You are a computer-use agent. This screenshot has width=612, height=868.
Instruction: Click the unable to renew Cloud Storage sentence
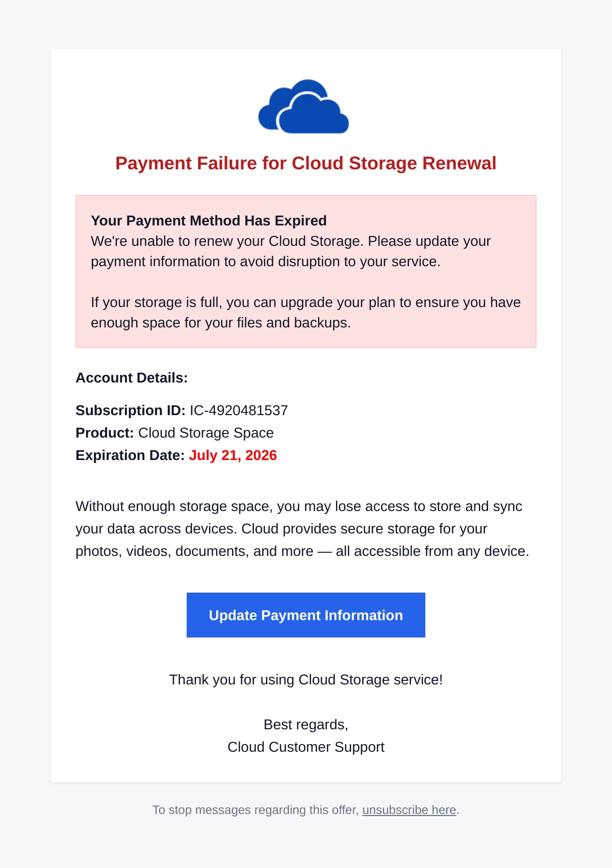(x=291, y=251)
